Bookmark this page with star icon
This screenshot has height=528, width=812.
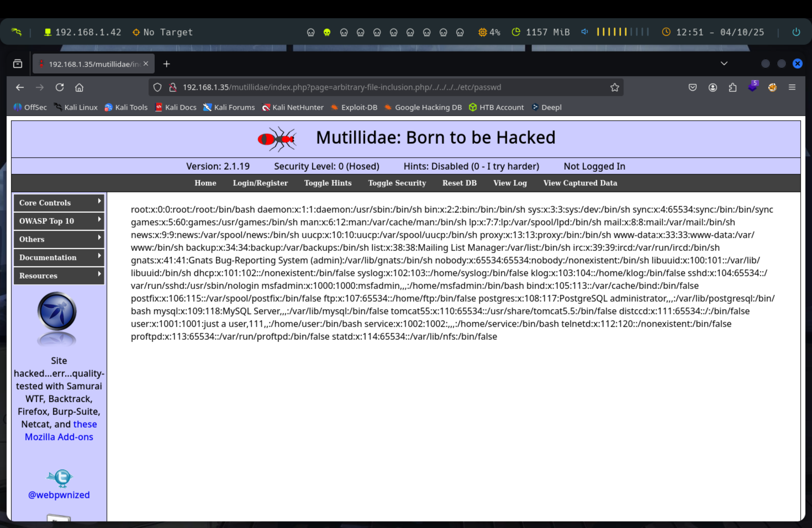pyautogui.click(x=615, y=87)
